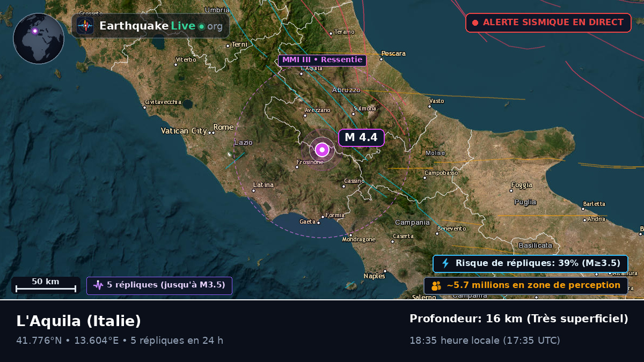Open the 5 répliques (jusqu'à M3.5) badge
Screen dimensions: 644x362
tap(159, 285)
